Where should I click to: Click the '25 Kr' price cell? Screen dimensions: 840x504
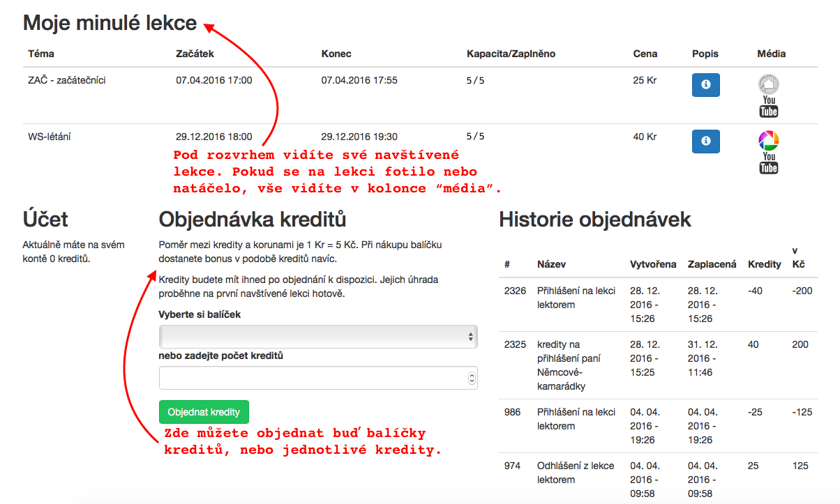pyautogui.click(x=645, y=80)
